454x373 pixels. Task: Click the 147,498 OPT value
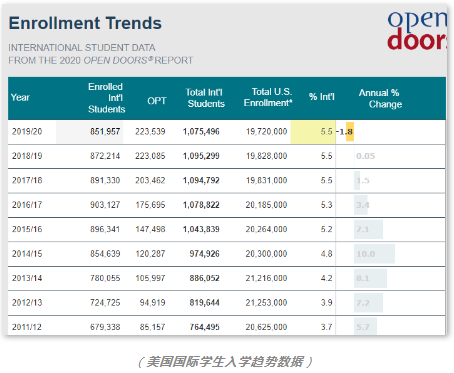coord(150,229)
